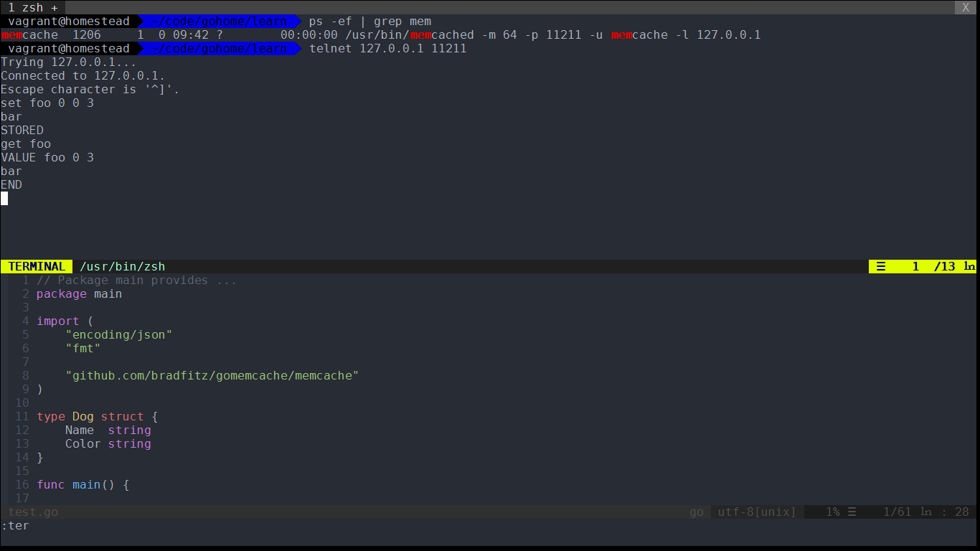Screen dimensions: 980x551
Task: Click the ":ter" command line entry
Action: tap(15, 526)
